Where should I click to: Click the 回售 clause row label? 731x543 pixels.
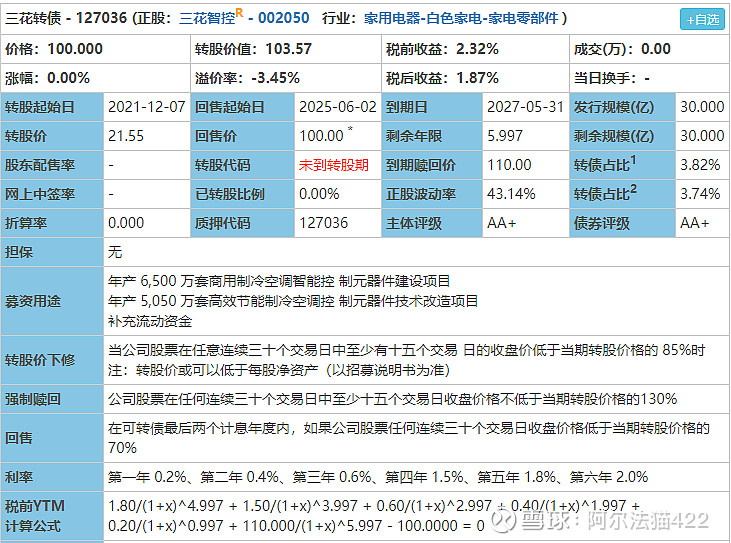tap(52, 438)
